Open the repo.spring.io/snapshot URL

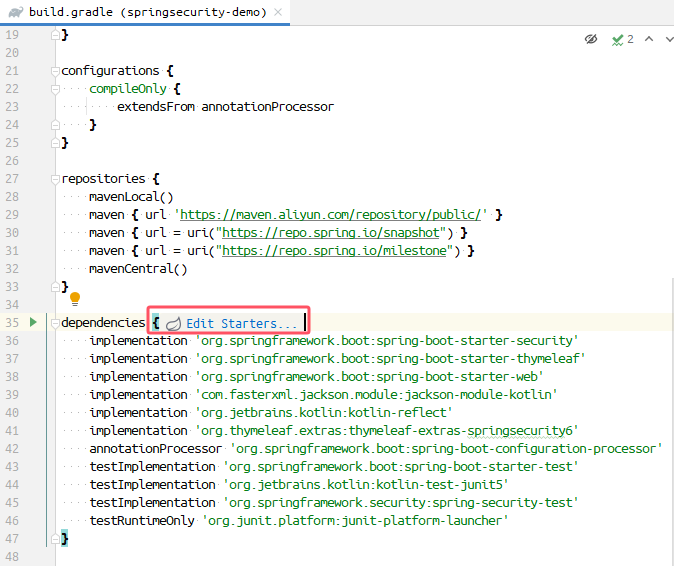point(331,233)
